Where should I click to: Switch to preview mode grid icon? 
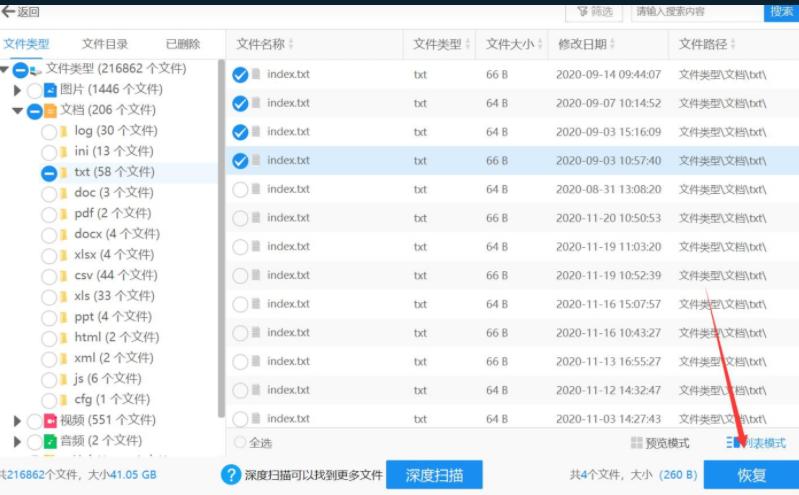tap(637, 443)
